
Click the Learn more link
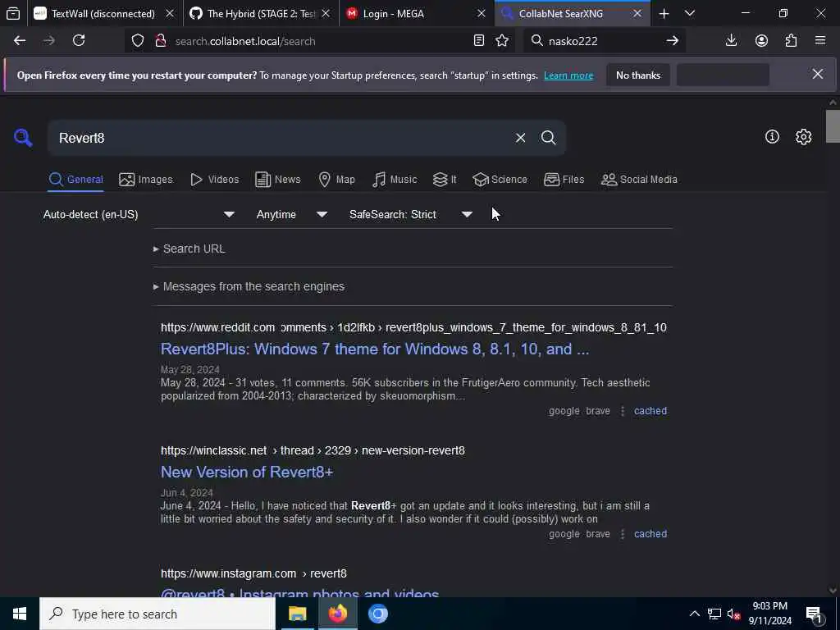[x=568, y=75]
